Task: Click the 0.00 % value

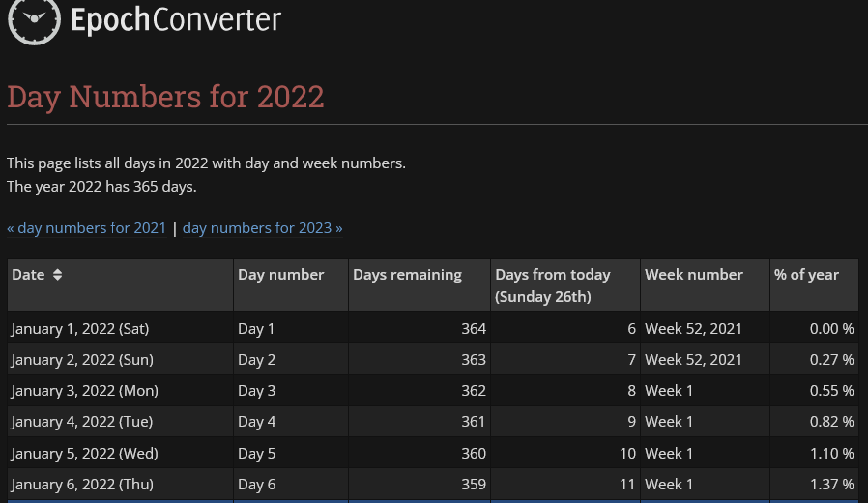Action: 831,329
